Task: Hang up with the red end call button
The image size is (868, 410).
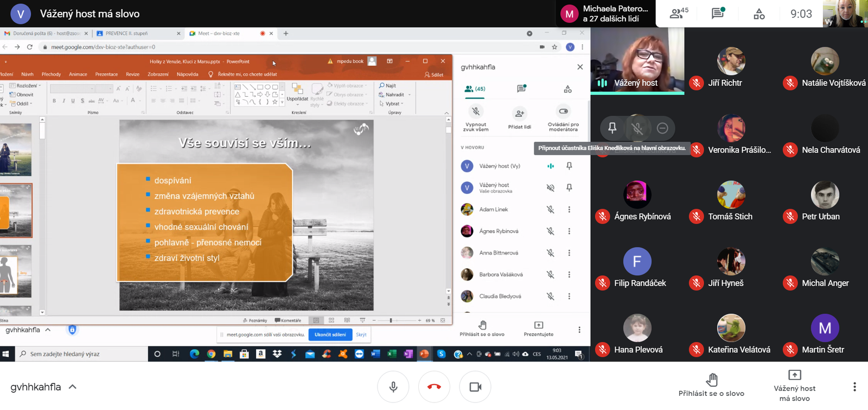Action: (434, 387)
